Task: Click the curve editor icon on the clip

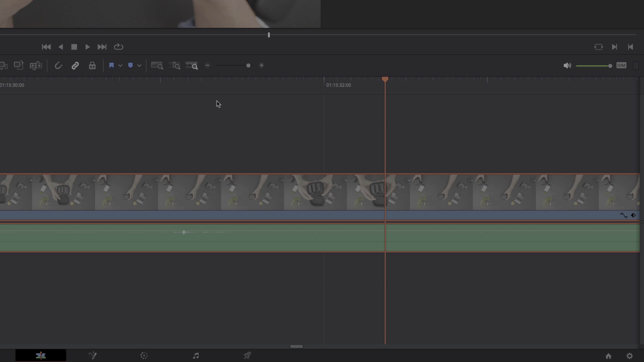Action: coord(624,215)
